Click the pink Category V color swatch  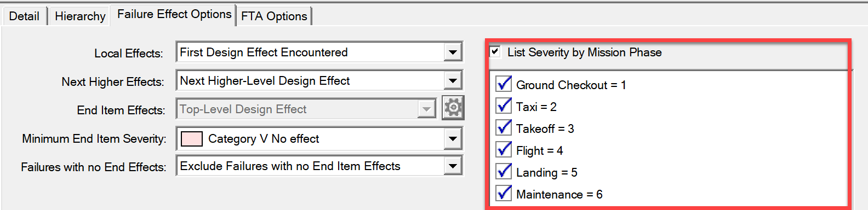pyautogui.click(x=192, y=138)
